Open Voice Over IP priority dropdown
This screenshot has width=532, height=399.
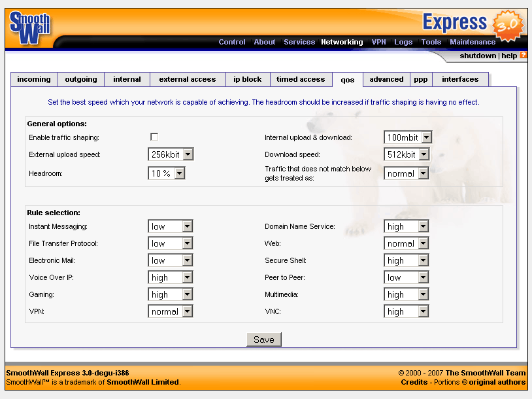click(171, 277)
